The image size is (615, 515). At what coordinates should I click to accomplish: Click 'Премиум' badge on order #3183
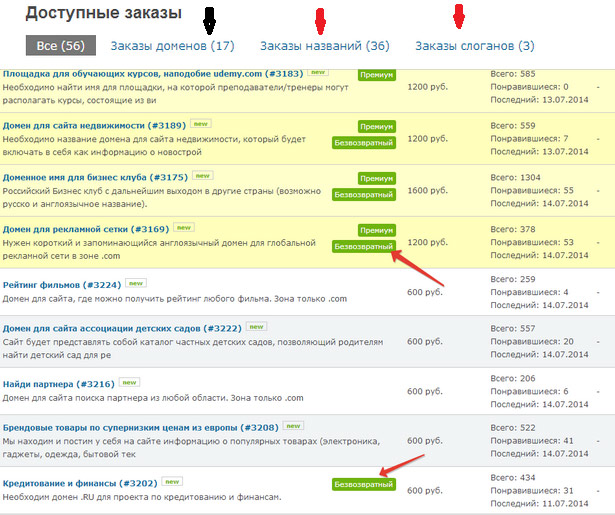[x=377, y=74]
